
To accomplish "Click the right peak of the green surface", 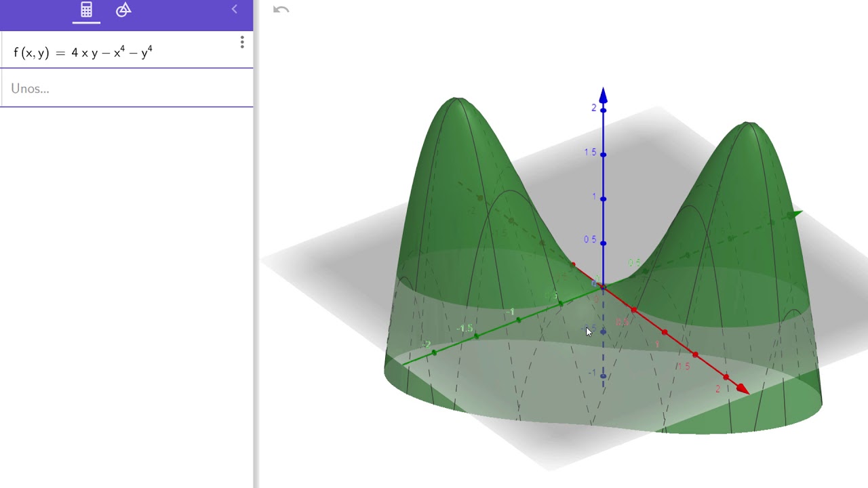I will (749, 126).
